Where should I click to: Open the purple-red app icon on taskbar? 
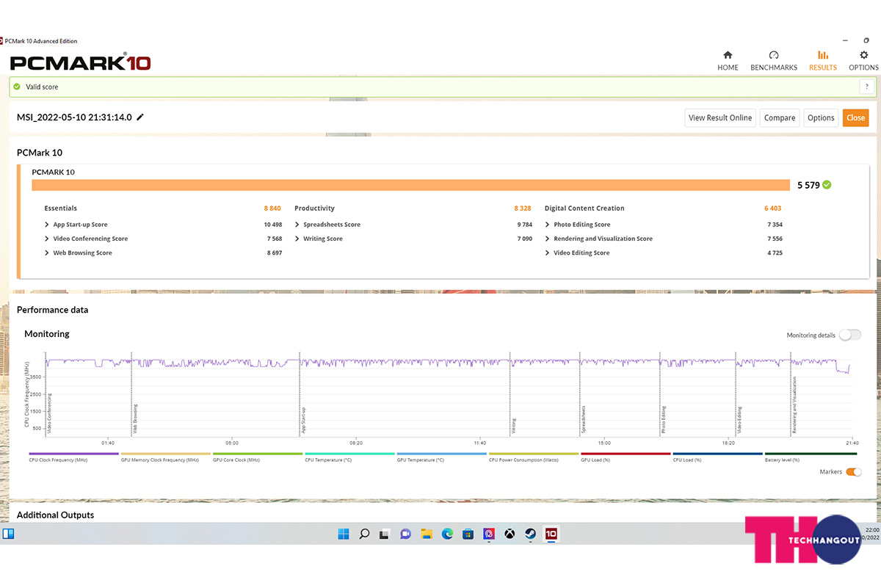(488, 534)
